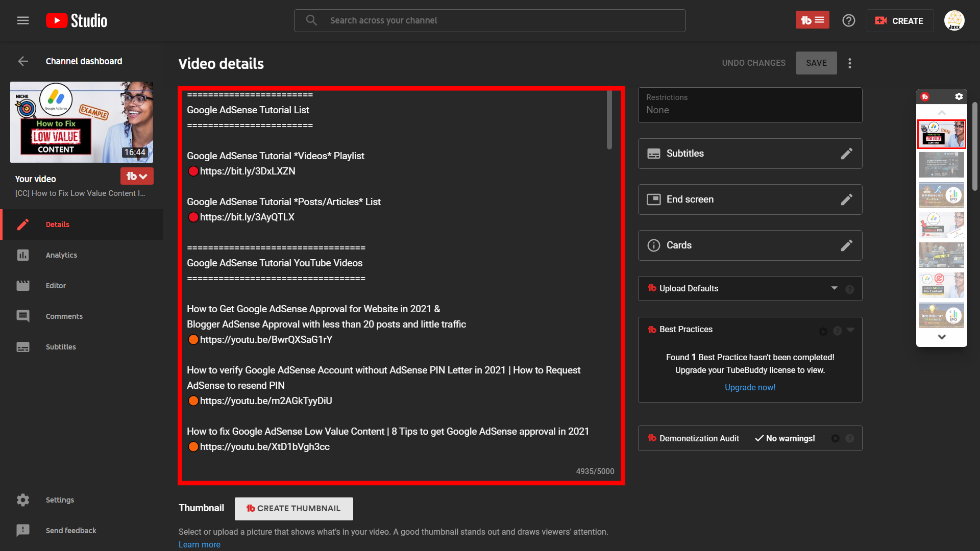Screen dimensions: 980x551
Task: Click Google AdSense Tutorial List heading
Action: (248, 110)
